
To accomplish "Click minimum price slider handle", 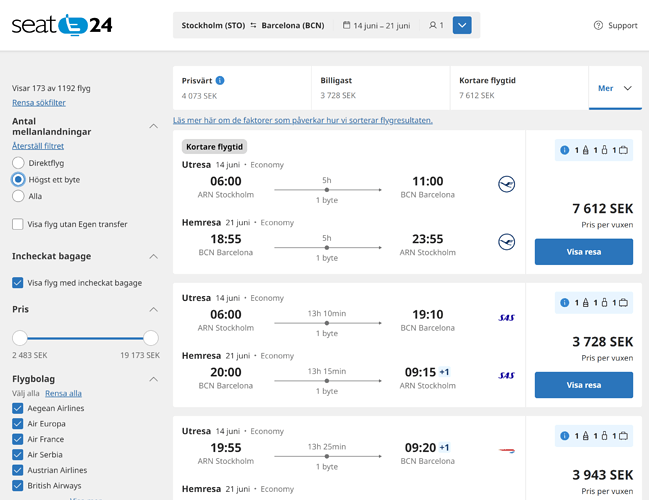I will click(x=20, y=338).
